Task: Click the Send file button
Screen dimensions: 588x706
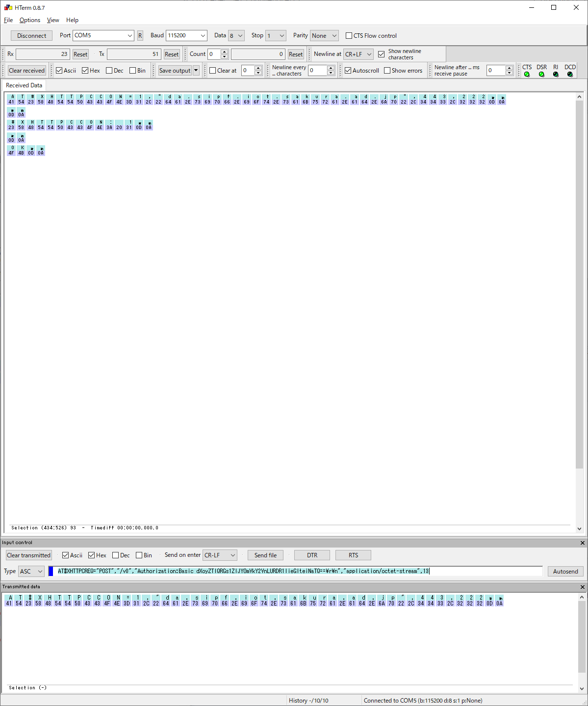Action: [x=265, y=555]
